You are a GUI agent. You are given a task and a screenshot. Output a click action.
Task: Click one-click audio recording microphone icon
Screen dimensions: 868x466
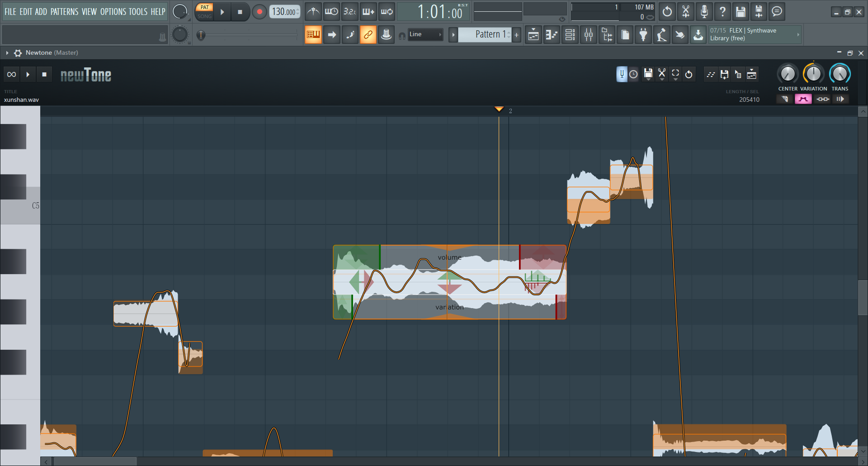coord(704,12)
